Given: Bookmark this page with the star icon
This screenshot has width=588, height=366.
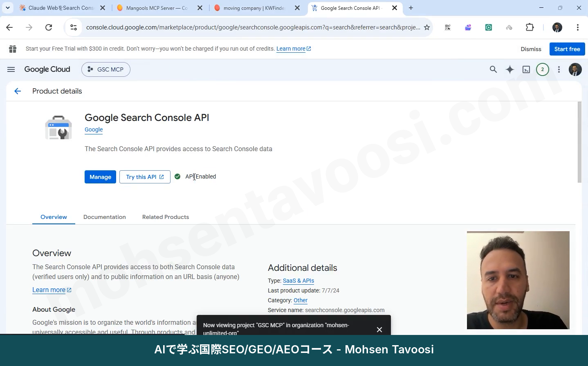Looking at the screenshot, I should coord(427,27).
